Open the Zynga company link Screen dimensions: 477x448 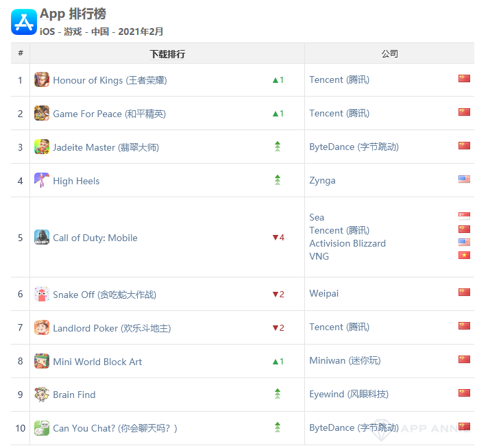322,181
